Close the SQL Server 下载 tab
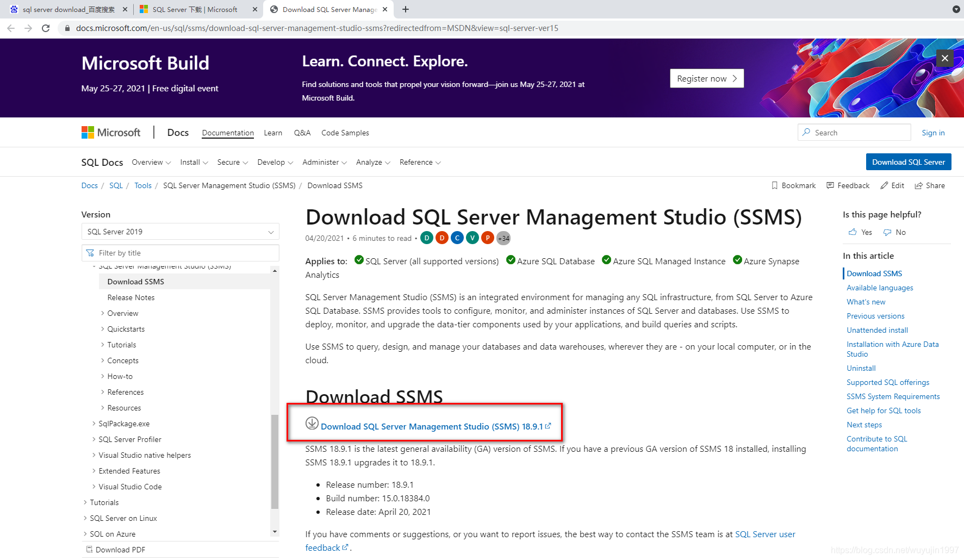The width and height of the screenshot is (964, 560). click(254, 9)
